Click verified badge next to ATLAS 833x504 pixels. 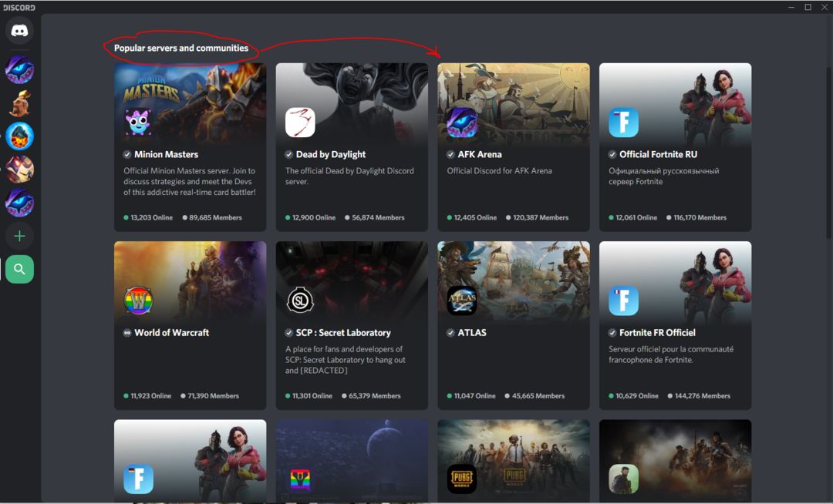[450, 333]
